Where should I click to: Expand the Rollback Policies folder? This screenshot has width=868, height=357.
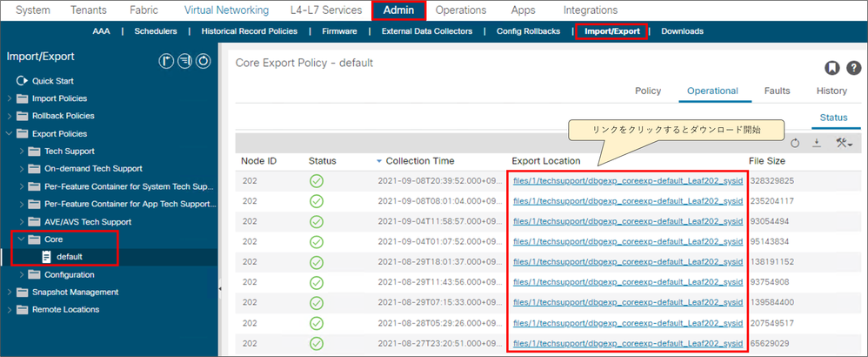[10, 117]
